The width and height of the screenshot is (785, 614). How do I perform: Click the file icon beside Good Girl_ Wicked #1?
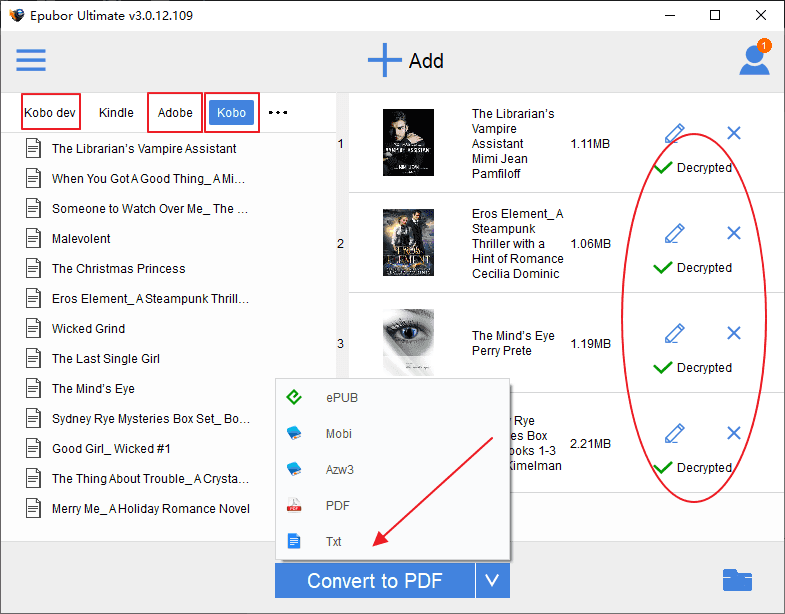34,449
